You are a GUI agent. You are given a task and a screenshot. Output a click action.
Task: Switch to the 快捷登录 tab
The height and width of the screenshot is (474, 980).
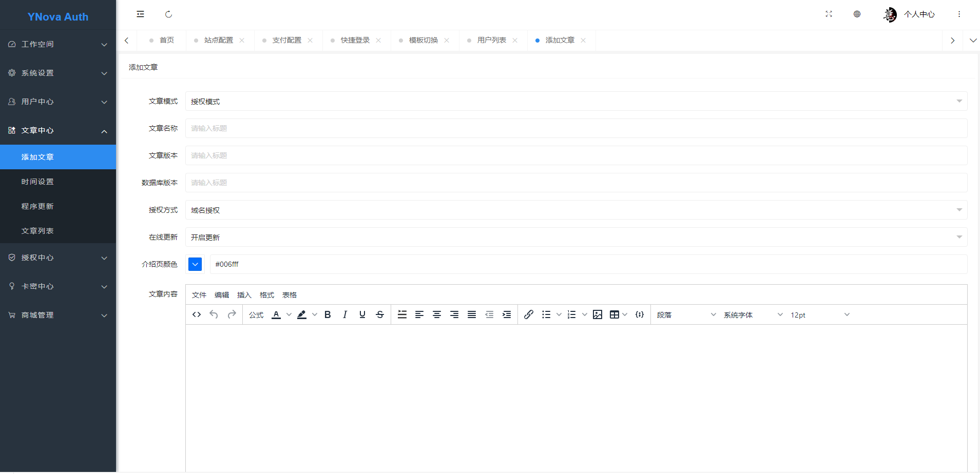click(355, 40)
